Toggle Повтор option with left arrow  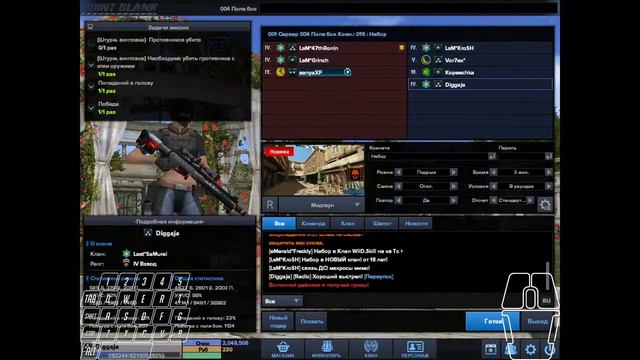point(398,200)
